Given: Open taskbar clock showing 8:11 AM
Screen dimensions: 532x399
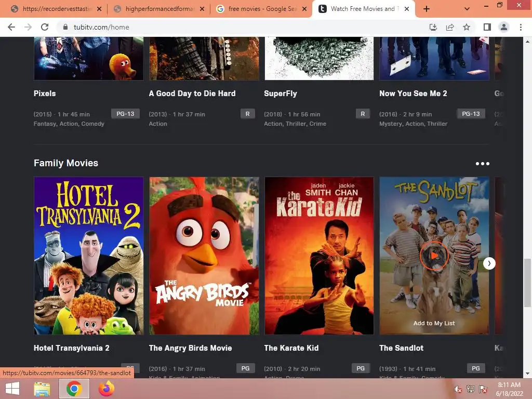Looking at the screenshot, I should [x=509, y=389].
